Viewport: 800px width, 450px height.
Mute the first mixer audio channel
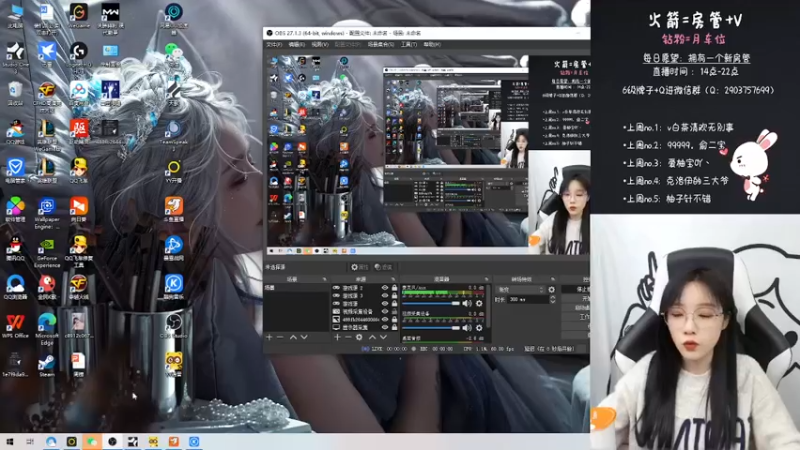click(467, 304)
